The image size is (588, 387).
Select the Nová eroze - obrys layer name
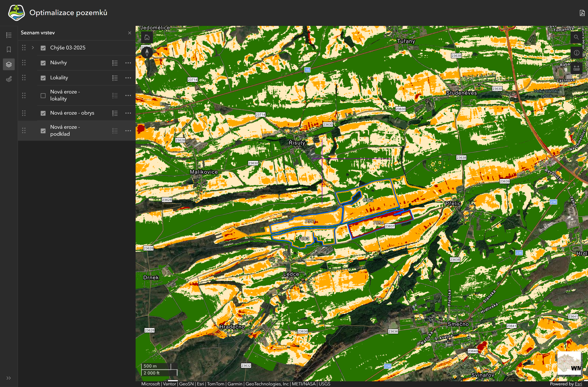72,113
